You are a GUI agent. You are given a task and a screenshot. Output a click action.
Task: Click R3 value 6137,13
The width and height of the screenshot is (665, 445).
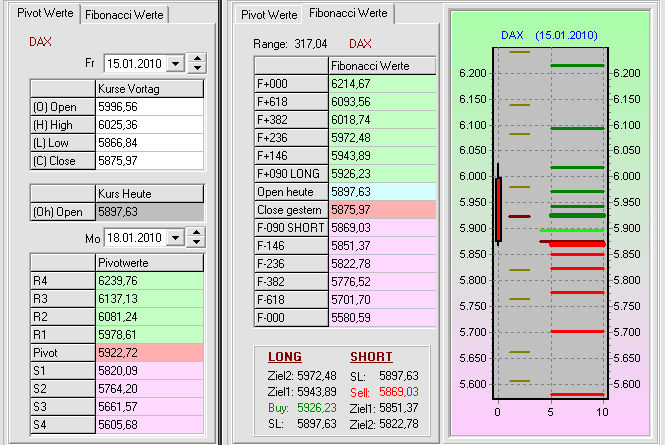point(149,299)
